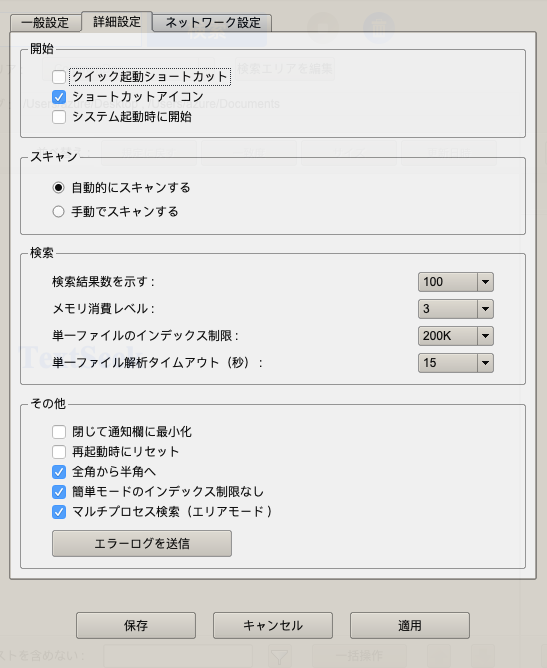Click the 保存 button
Screen dimensions: 547x668
136,625
